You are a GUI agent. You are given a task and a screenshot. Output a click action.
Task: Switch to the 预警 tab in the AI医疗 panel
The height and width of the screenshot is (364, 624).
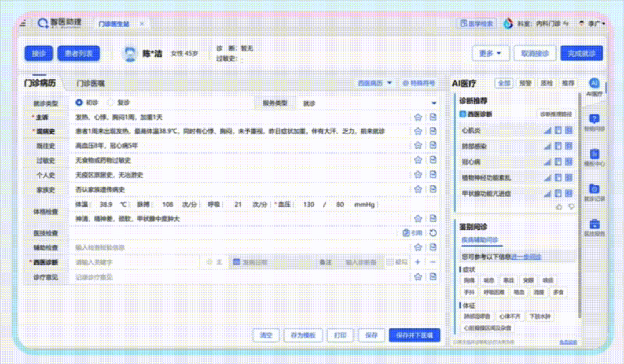526,83
